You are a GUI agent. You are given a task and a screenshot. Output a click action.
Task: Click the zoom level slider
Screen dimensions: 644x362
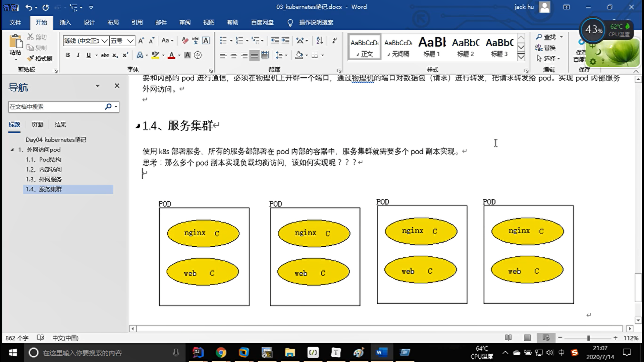point(588,338)
